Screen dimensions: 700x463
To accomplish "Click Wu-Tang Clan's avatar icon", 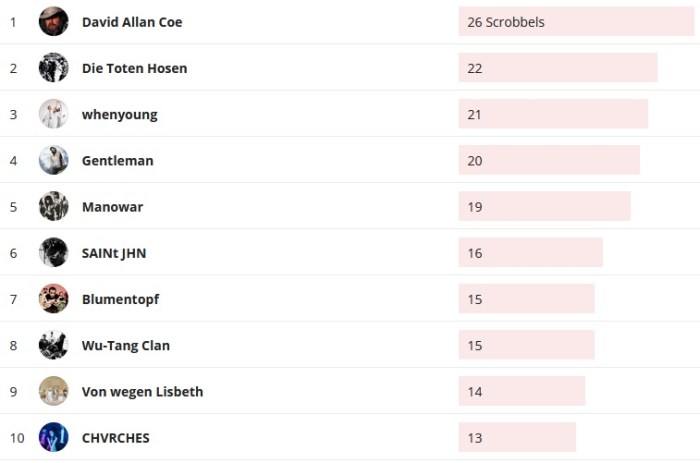I will coord(54,345).
